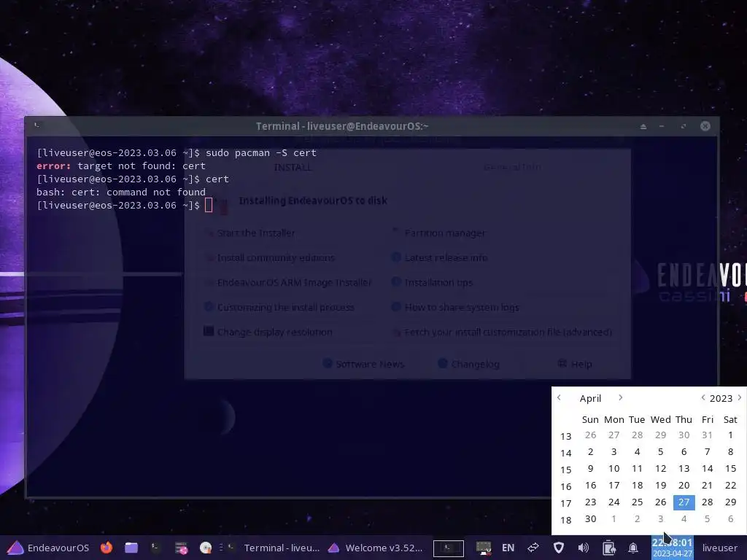
Task: Select April 9 in the calendar
Action: [591, 468]
